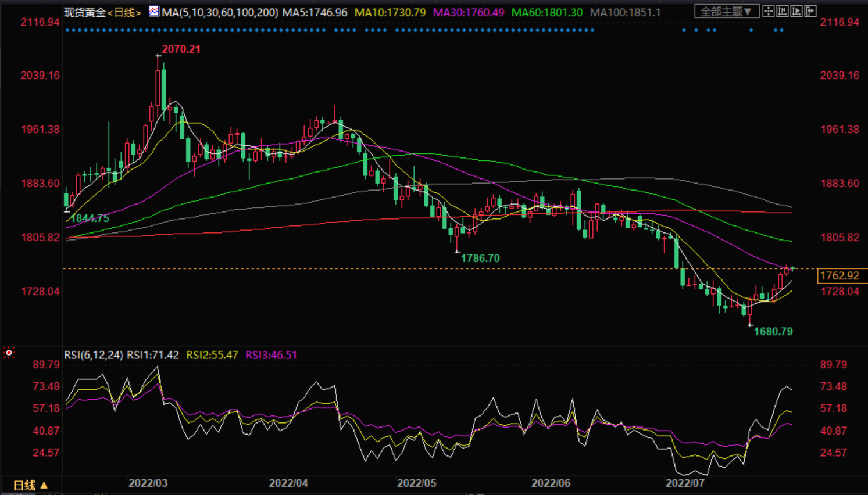This screenshot has width=868, height=495.
Task: Click the 1762.92 current price tag
Action: (839, 276)
